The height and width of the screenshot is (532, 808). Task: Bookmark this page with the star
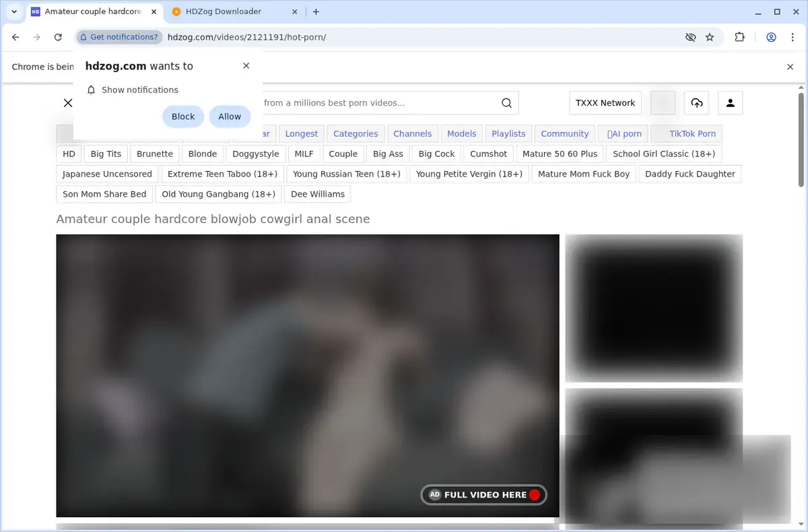coord(710,37)
